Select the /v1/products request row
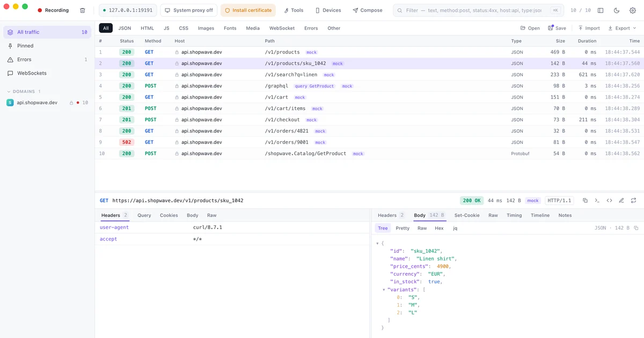644x338 pixels. point(369,52)
